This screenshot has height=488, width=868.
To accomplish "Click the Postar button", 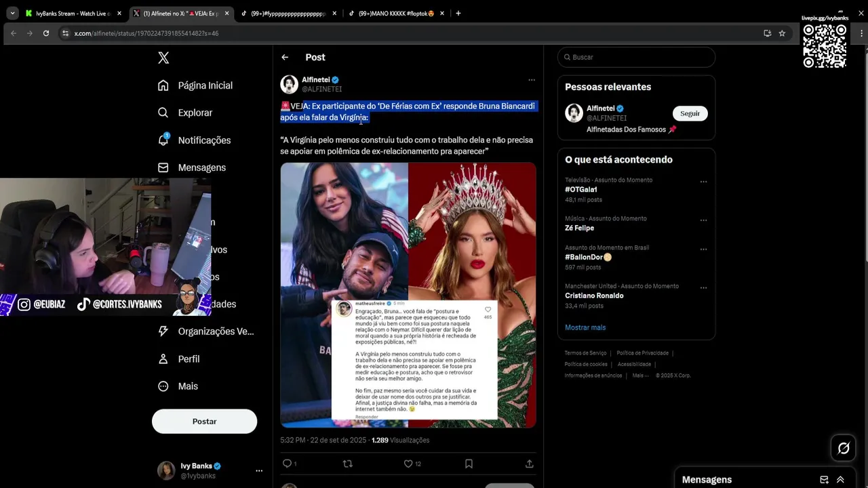I will click(204, 422).
